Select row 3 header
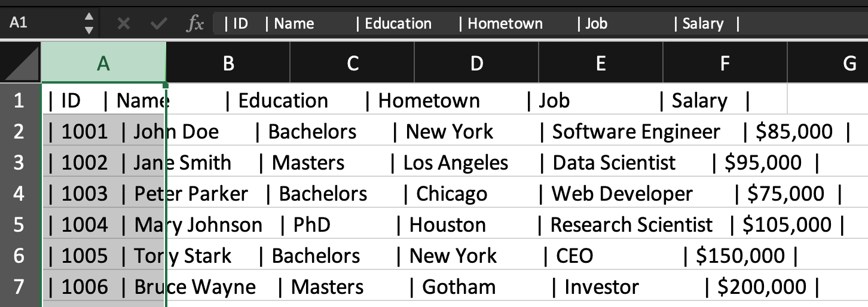The height and width of the screenshot is (307, 868). pyautogui.click(x=19, y=162)
